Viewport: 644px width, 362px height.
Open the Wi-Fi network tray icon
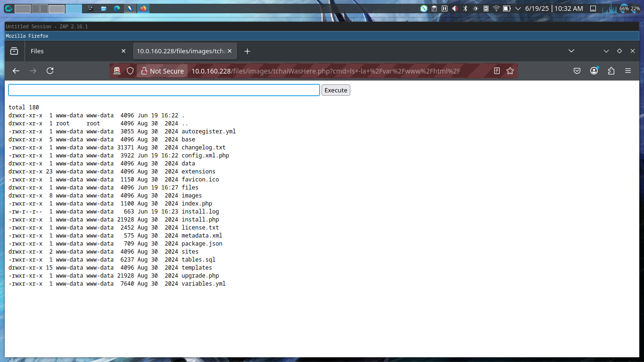(x=496, y=8)
